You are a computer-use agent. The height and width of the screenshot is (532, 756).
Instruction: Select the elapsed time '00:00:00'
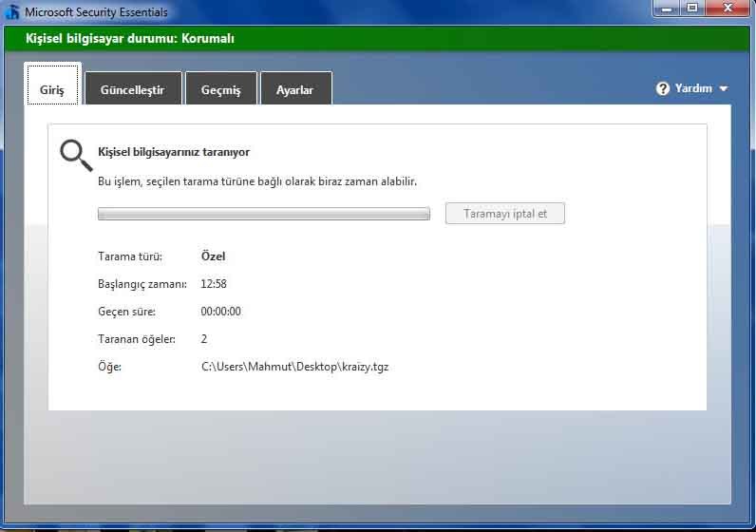pos(221,312)
